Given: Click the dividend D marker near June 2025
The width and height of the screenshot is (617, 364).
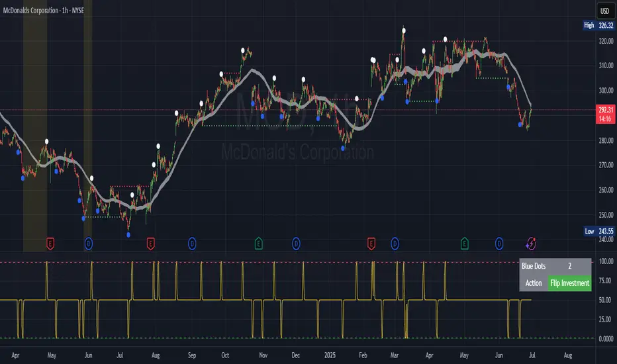Looking at the screenshot, I should (499, 244).
